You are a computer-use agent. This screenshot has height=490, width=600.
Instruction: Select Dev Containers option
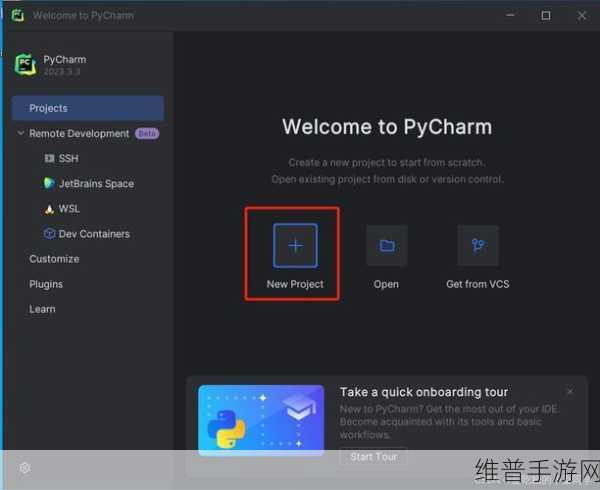[94, 234]
